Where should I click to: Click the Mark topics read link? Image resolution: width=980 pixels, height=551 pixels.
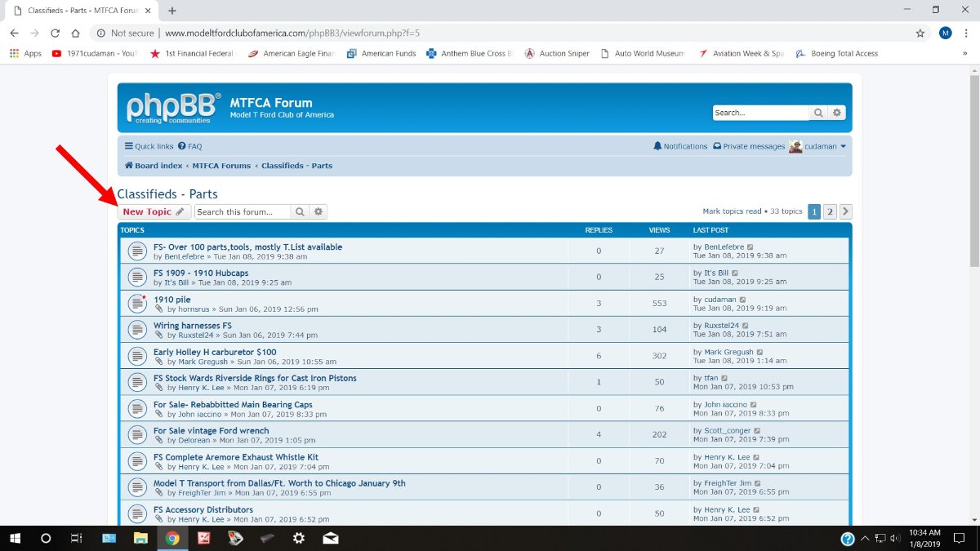[x=732, y=211]
